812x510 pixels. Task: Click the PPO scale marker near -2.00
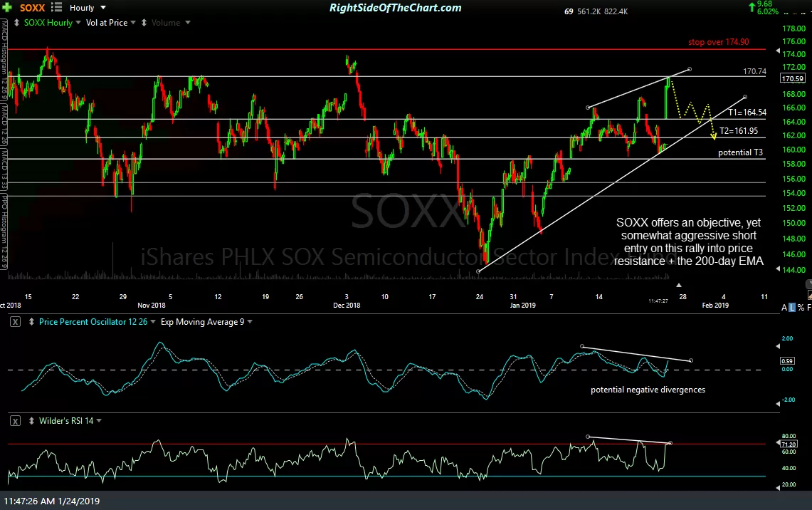778,403
